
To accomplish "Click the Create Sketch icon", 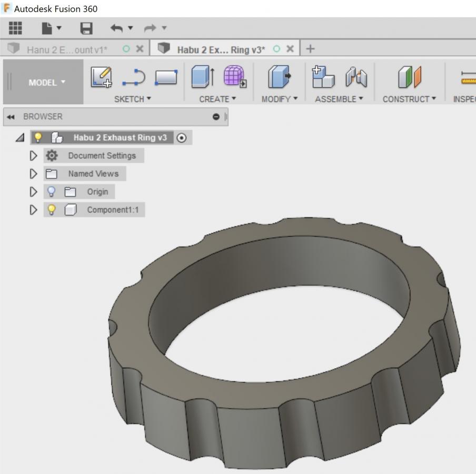I will pyautogui.click(x=102, y=77).
